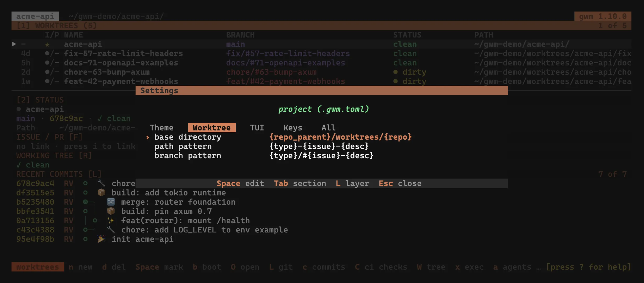
Task: Switch to the All settings tab
Action: [x=328, y=128]
